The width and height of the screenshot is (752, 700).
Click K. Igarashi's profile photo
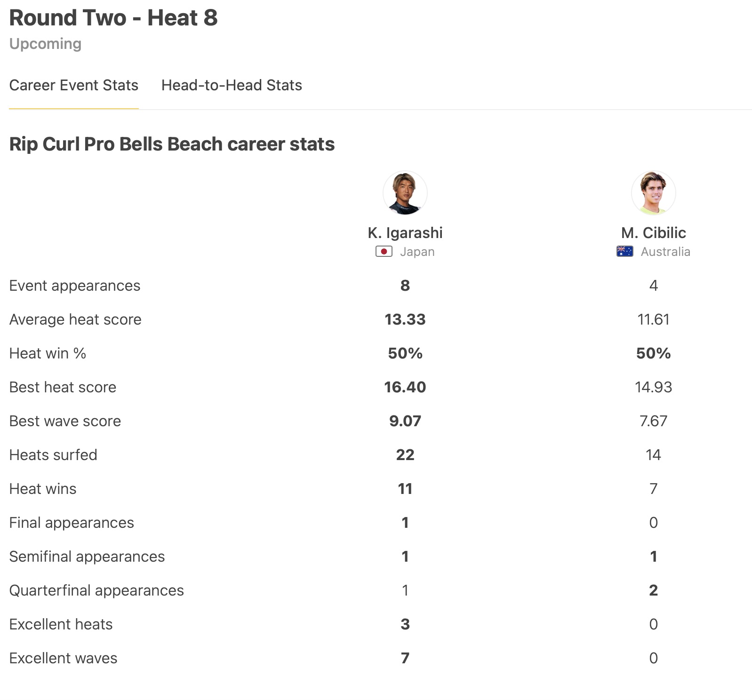tap(405, 193)
